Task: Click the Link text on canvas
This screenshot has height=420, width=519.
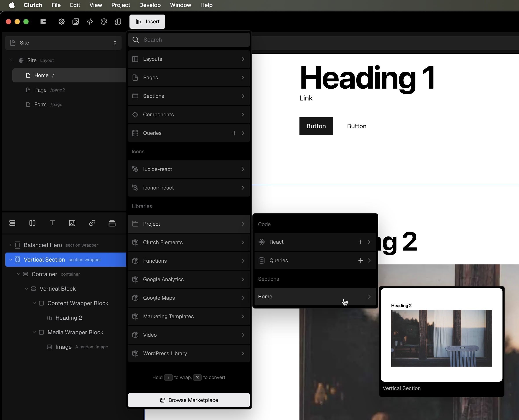Action: point(306,98)
